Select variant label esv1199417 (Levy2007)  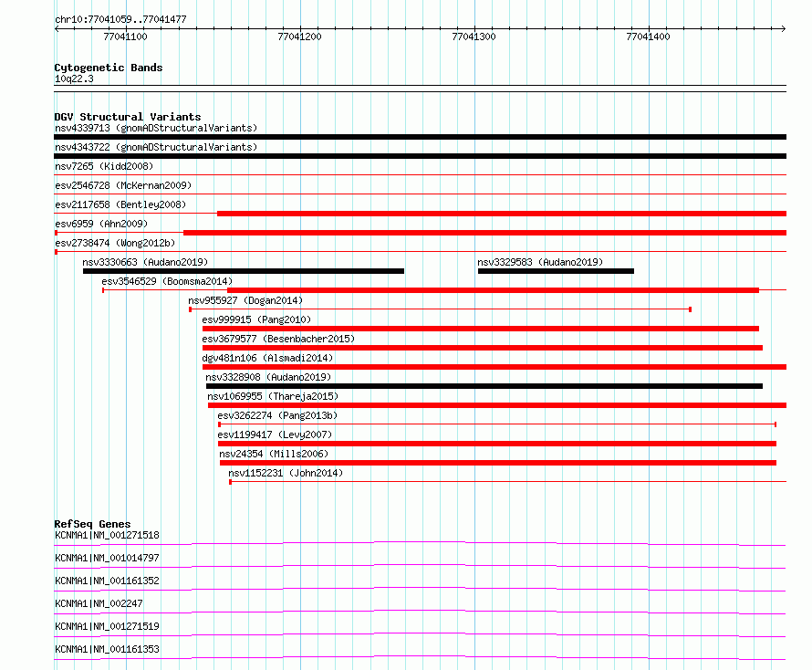[x=275, y=434]
